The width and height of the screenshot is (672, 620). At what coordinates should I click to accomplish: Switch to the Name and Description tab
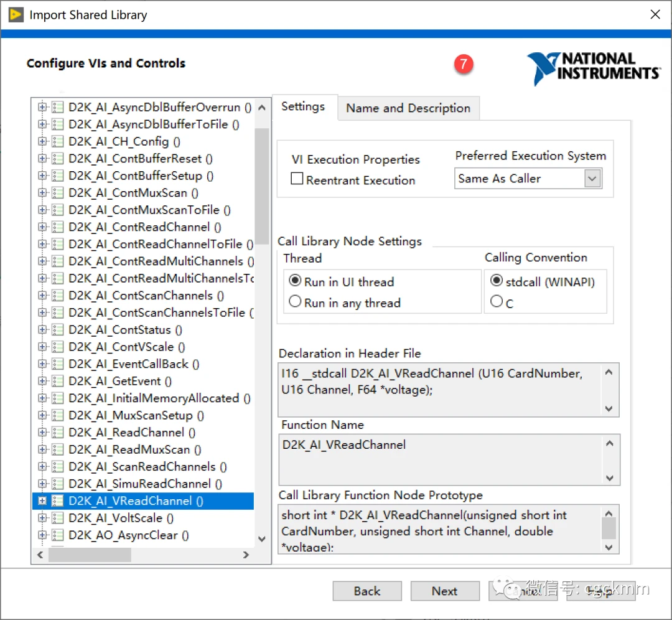pyautogui.click(x=408, y=108)
